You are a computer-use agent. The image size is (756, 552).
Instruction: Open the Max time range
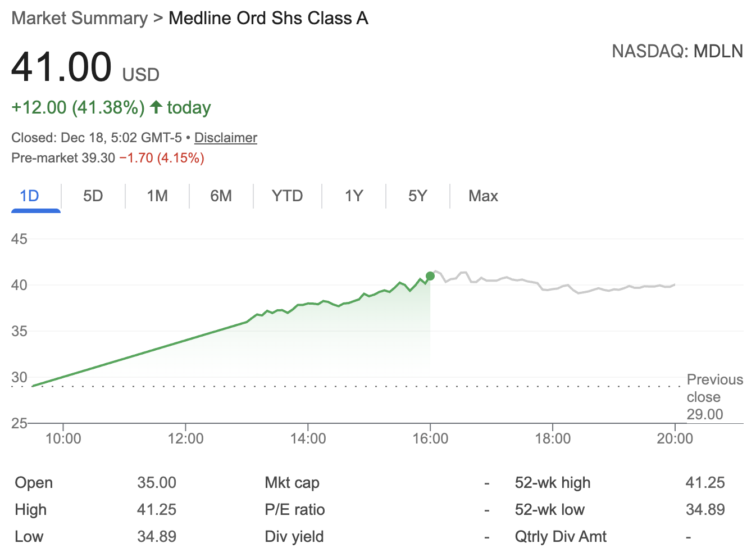[483, 196]
